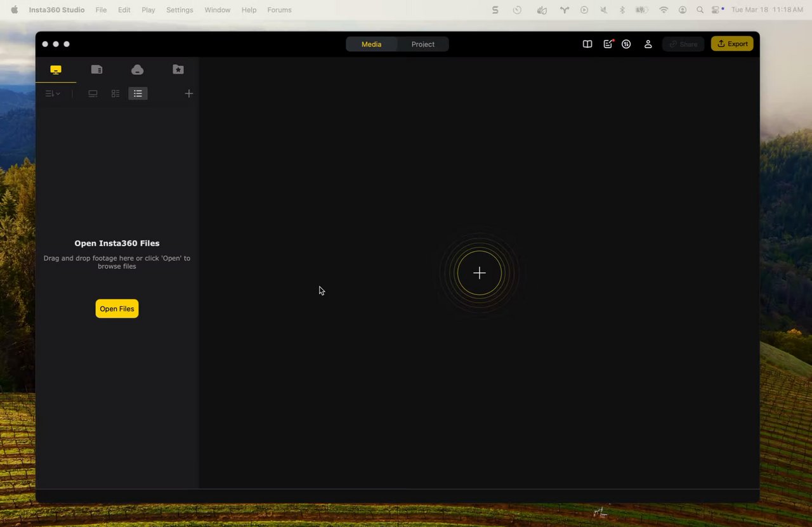Open the Bluetooth menu bar icon
Image resolution: width=812 pixels, height=527 pixels.
(622, 10)
